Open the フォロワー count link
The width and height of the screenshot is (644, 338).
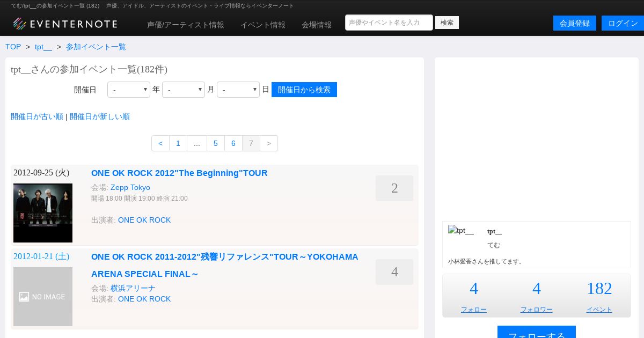537,310
